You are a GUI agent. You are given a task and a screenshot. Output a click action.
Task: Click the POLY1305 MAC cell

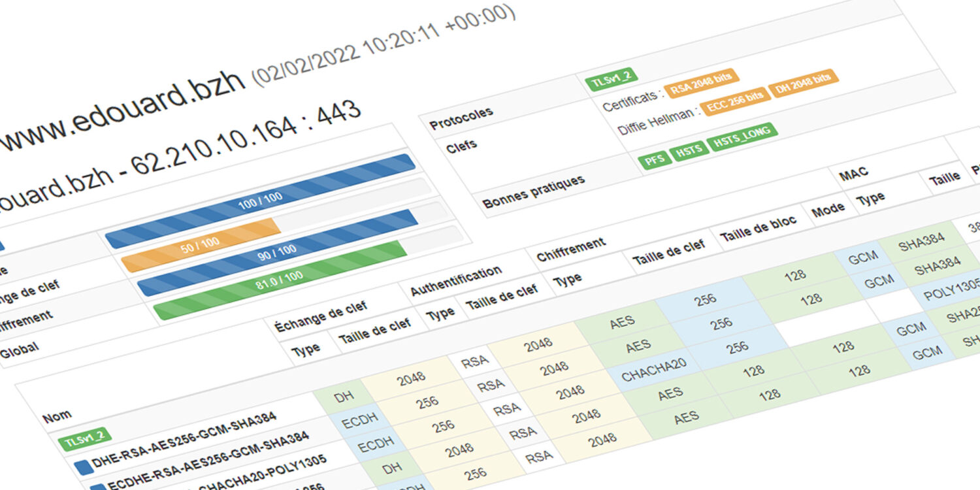pos(952,291)
